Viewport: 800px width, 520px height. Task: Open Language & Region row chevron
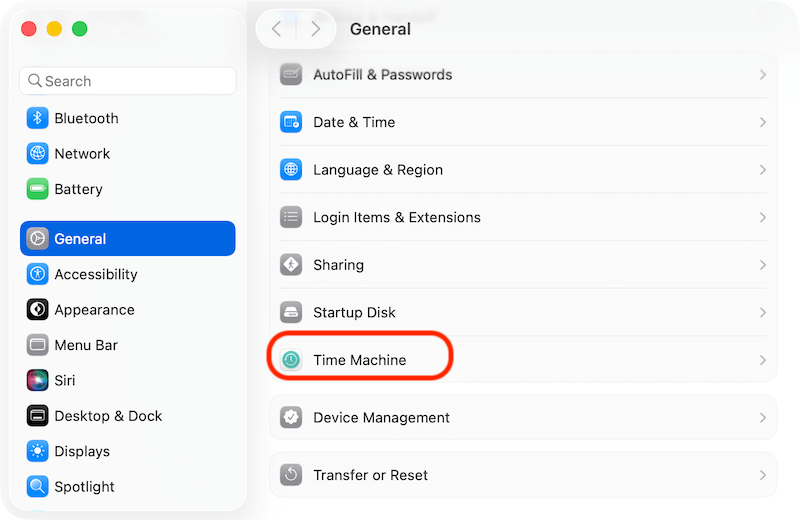click(763, 169)
